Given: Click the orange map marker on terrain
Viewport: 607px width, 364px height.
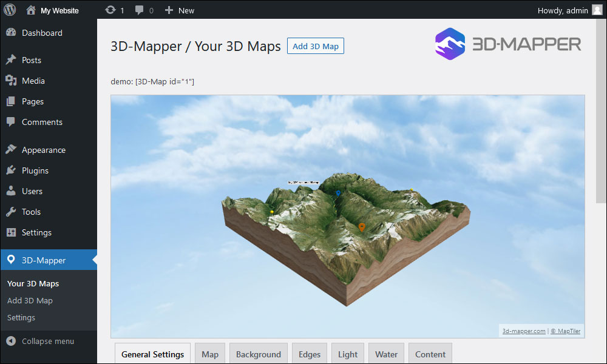Looking at the screenshot, I should [x=362, y=227].
